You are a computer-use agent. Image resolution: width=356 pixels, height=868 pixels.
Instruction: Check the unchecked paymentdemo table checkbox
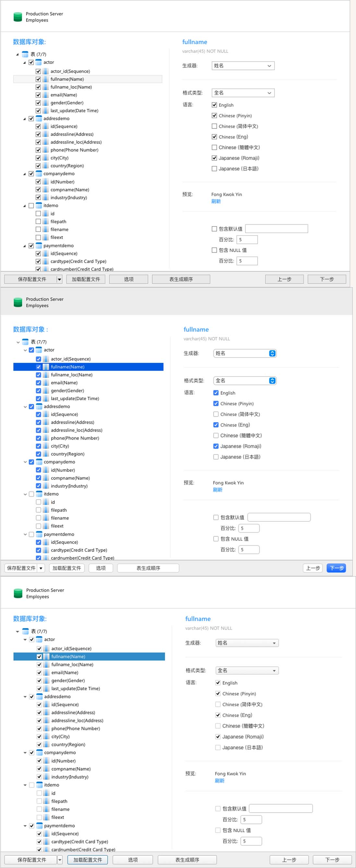tap(31, 534)
